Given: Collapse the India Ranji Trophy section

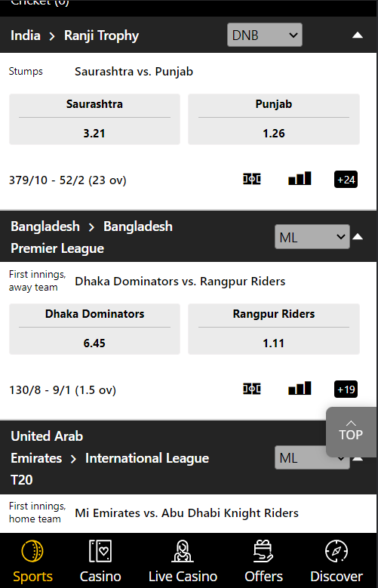Looking at the screenshot, I should (x=358, y=35).
